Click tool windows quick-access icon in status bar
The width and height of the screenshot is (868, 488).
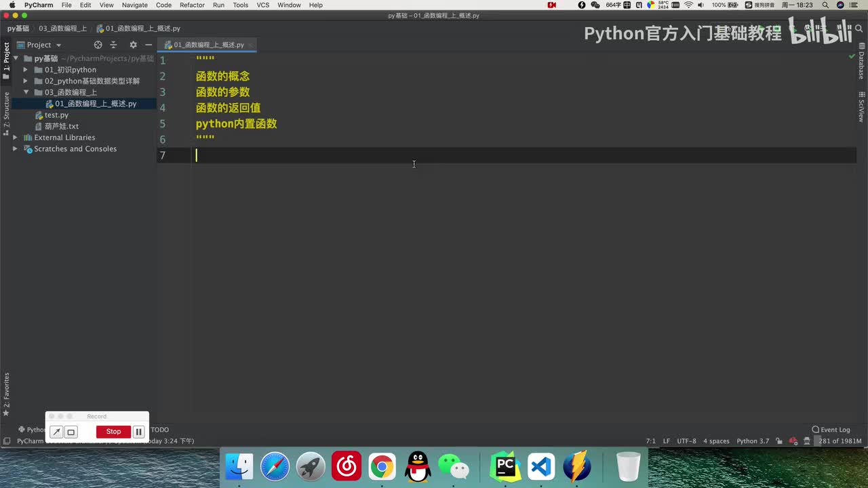pos(6,441)
